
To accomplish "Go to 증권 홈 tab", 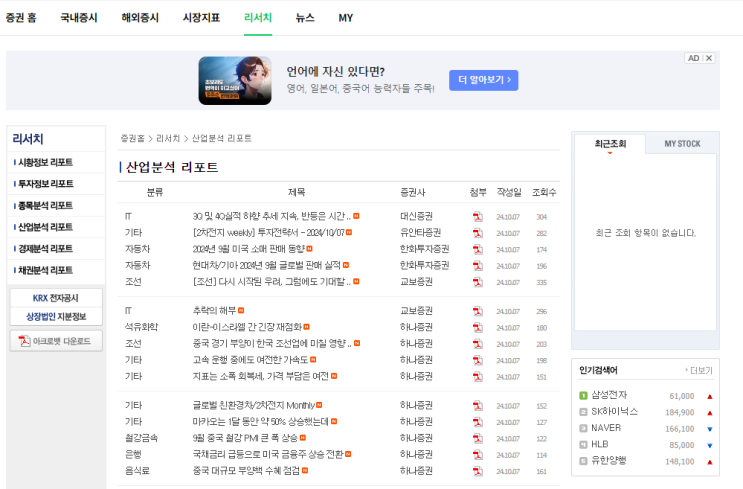I will 21,18.
